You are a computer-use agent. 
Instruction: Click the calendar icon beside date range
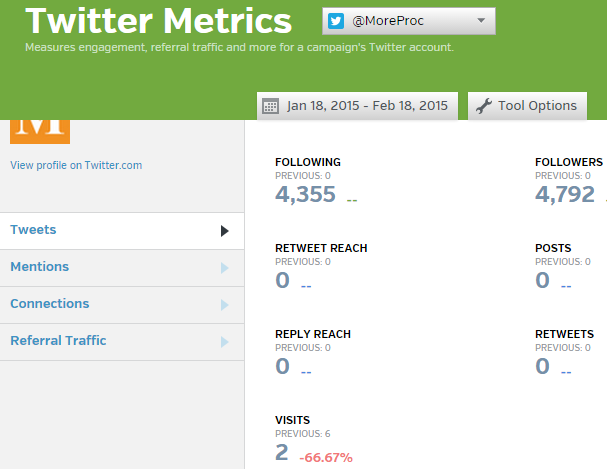pos(270,106)
